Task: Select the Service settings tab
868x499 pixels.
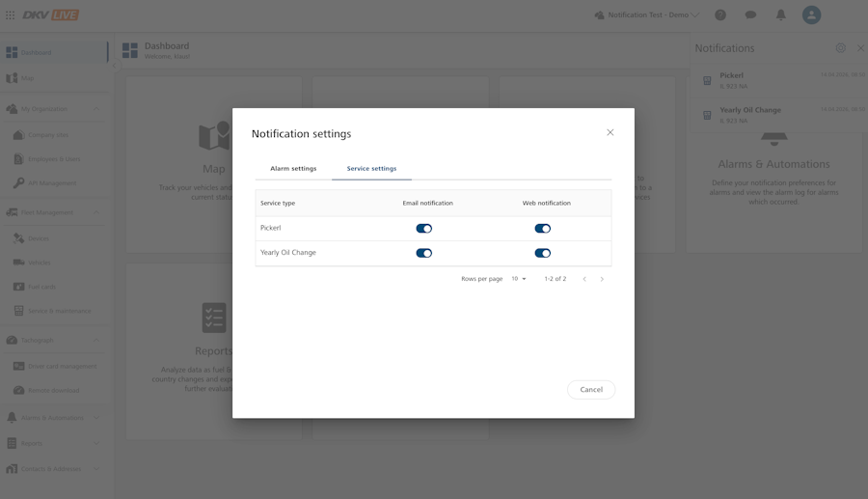Action: tap(371, 168)
